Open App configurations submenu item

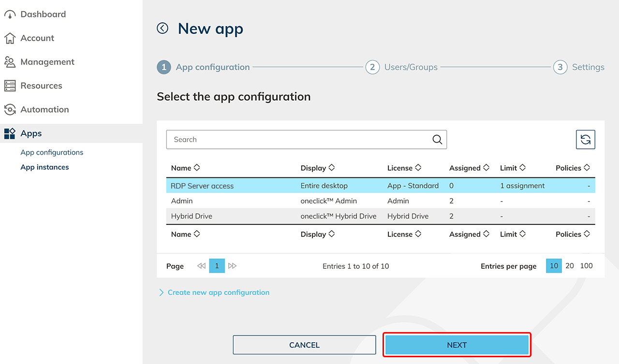click(52, 152)
